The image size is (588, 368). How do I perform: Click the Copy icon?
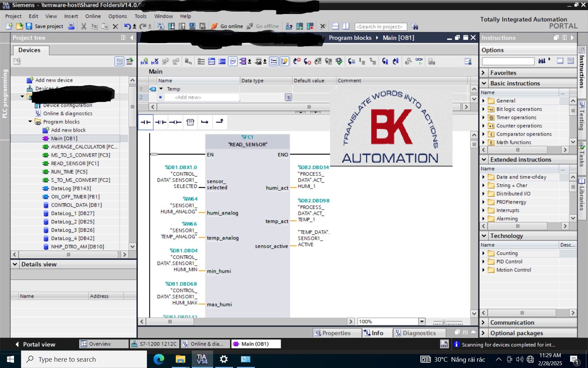[x=94, y=26]
